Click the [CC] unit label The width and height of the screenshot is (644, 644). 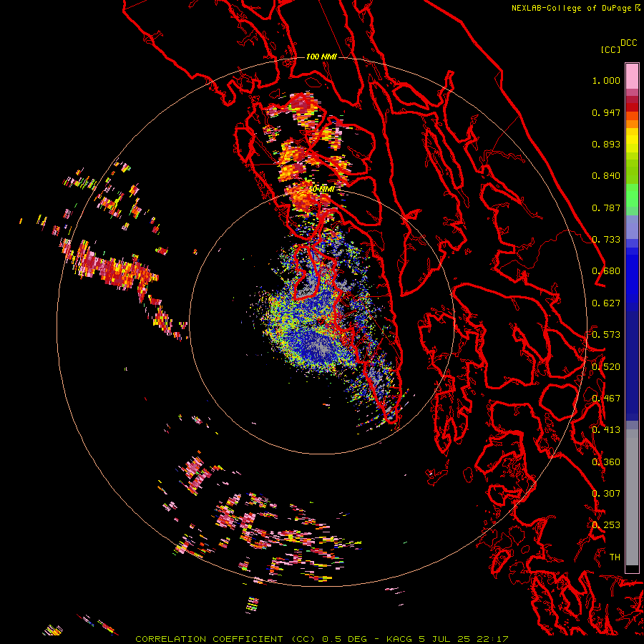click(x=610, y=49)
